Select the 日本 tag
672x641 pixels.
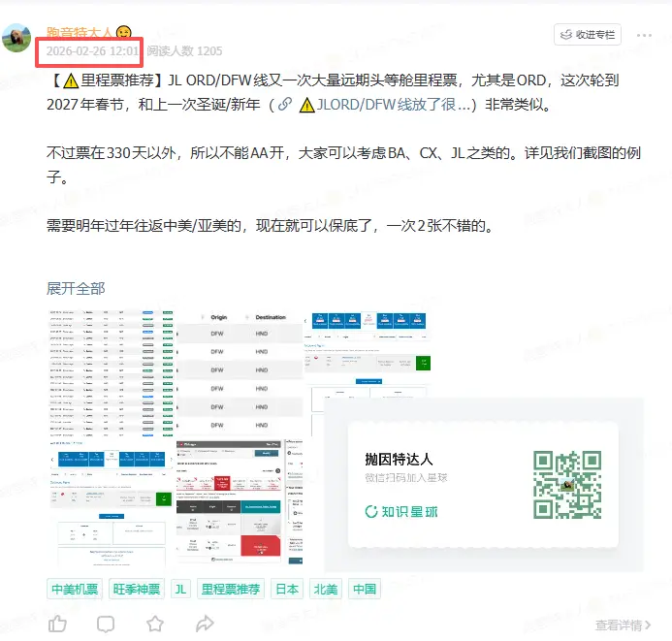coord(287,590)
